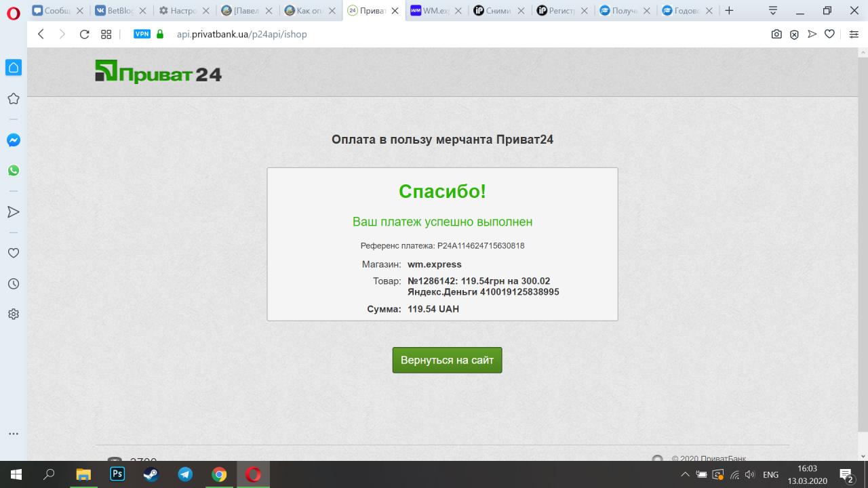Close the WM.exp tab
This screenshot has height=488, width=868.
[x=458, y=11]
